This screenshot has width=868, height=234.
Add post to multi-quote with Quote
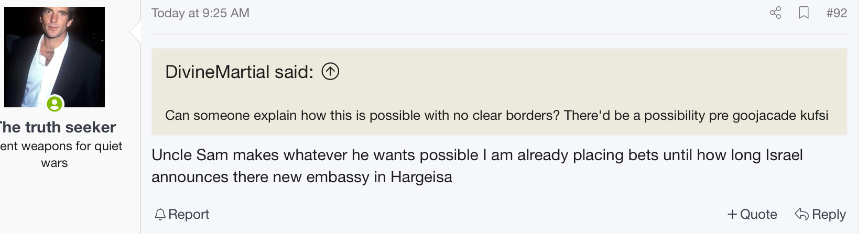(758, 214)
